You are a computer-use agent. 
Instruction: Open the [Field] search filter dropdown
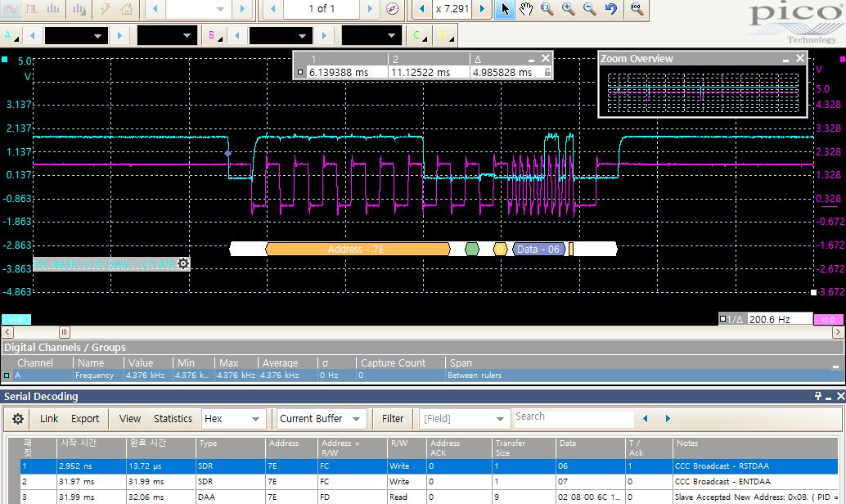point(465,418)
